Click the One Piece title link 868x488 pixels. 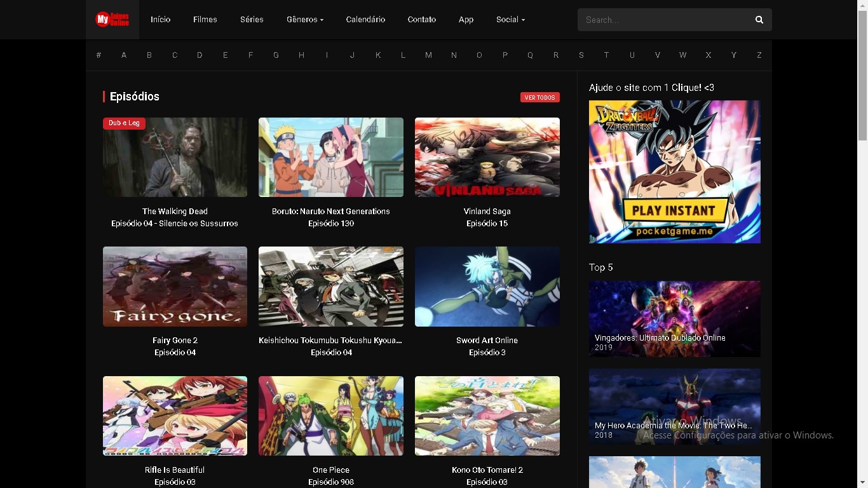point(331,470)
